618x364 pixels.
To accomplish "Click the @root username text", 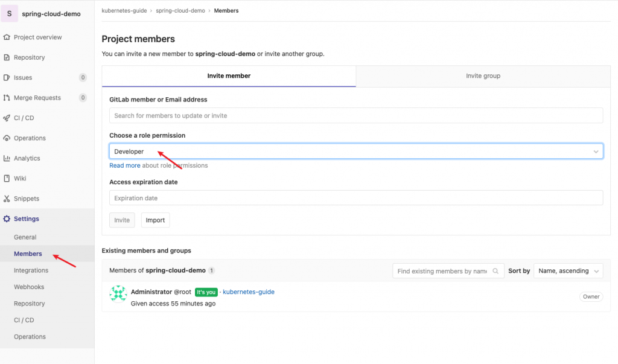I will pos(182,292).
